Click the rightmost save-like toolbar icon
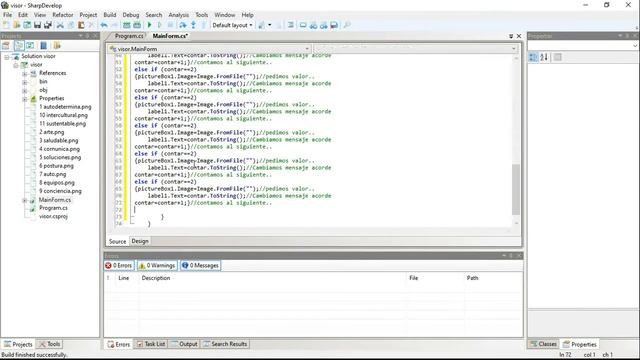This screenshot has width=640, height=360. click(x=334, y=25)
